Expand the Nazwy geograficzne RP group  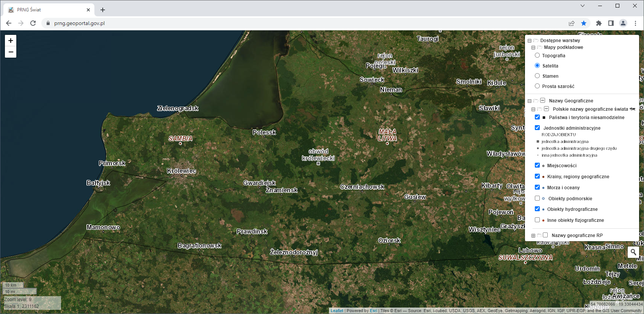click(x=533, y=235)
